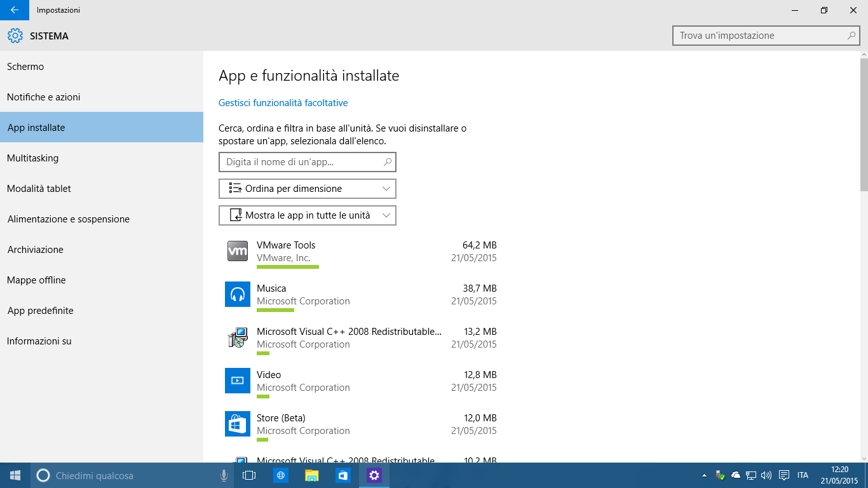Click the magnifier in Trova un'impostazione box

click(851, 36)
